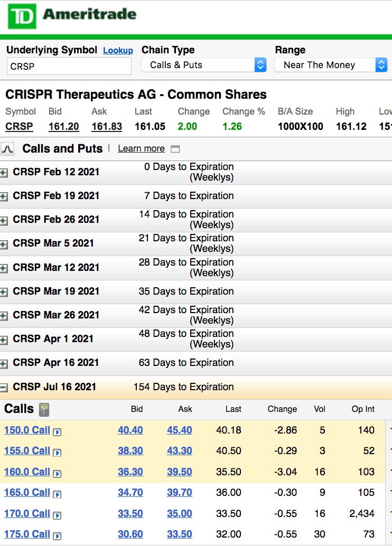The image size is (392, 546).
Task: Click the 43.30 ask for 155.0 Call
Action: click(x=180, y=450)
